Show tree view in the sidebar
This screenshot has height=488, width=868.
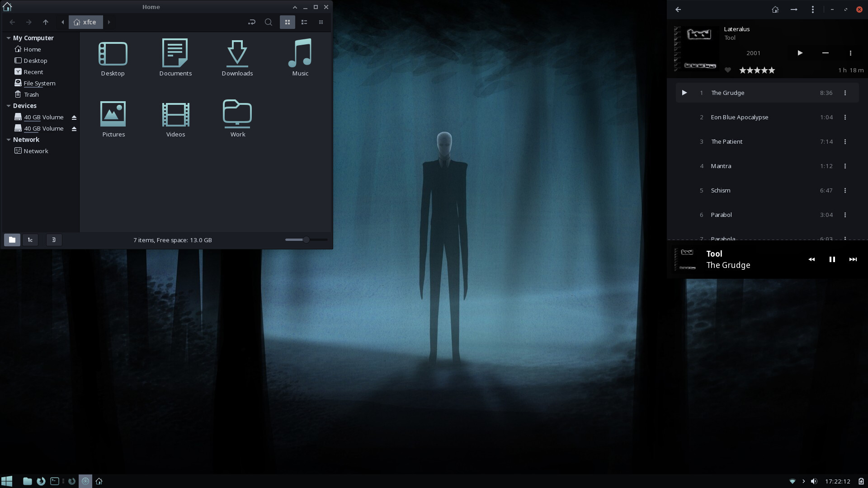point(30,240)
